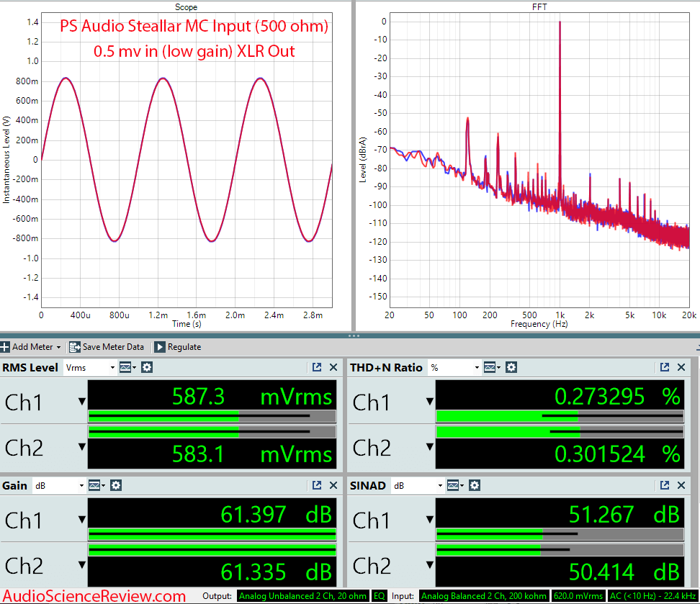Open the Add Meter dropdown arrow

[x=58, y=347]
